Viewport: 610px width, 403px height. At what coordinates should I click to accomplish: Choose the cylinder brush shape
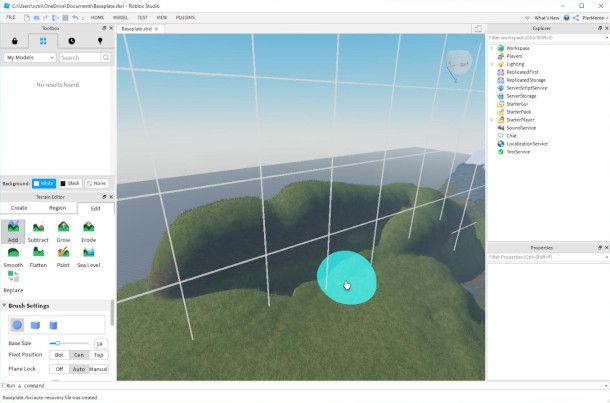click(53, 325)
